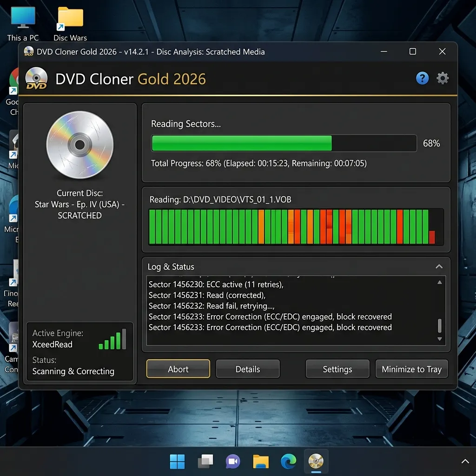Open Microsoft Edge on the taskbar
This screenshot has height=476, width=476.
[x=288, y=462]
